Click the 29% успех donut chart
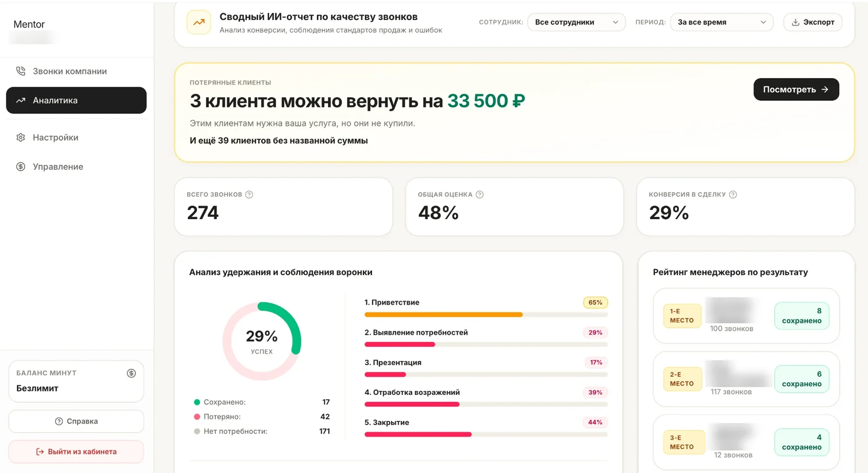 pyautogui.click(x=262, y=341)
